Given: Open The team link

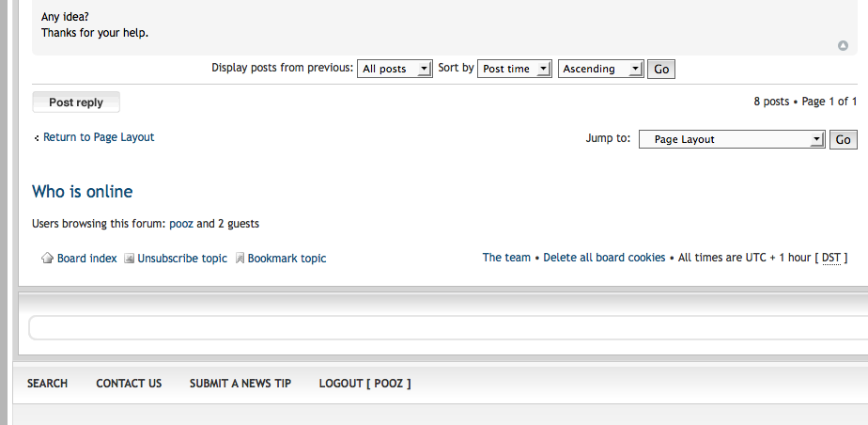Looking at the screenshot, I should coord(506,258).
